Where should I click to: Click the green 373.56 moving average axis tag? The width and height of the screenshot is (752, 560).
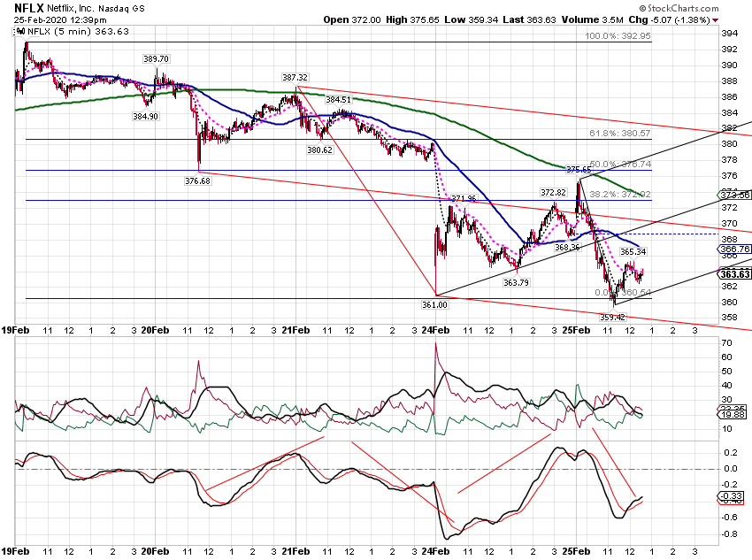pos(734,195)
